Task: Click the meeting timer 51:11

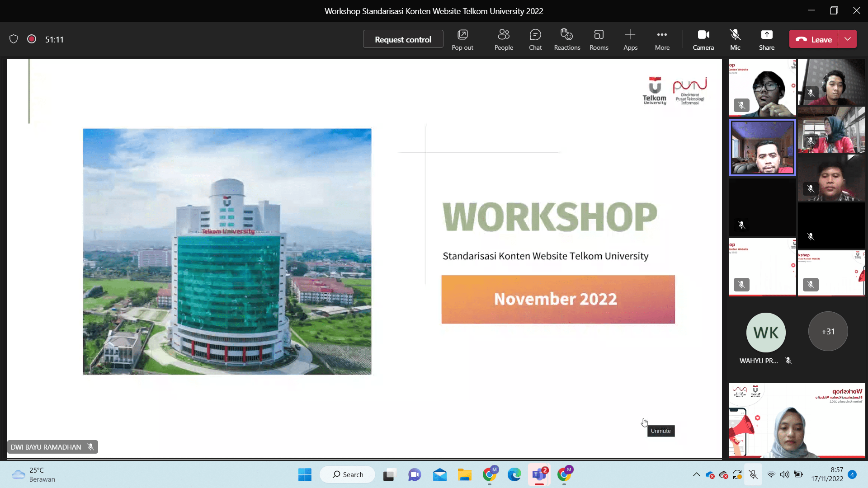Action: [x=54, y=40]
